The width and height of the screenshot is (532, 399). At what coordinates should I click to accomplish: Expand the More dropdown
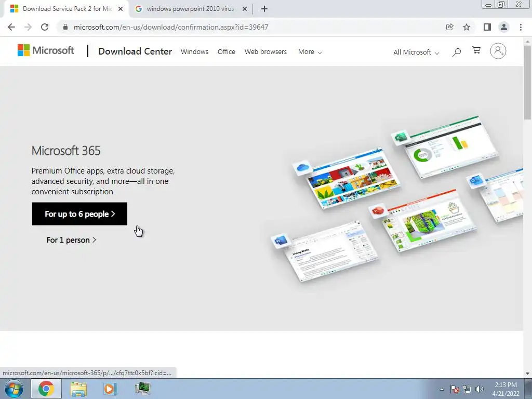coord(310,52)
